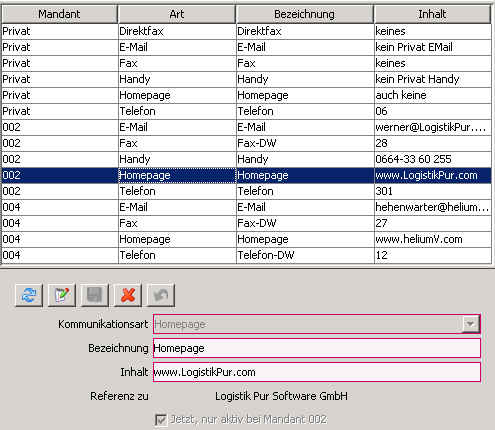Delete the entry using the red X icon
The height and width of the screenshot is (430, 495).
128,295
